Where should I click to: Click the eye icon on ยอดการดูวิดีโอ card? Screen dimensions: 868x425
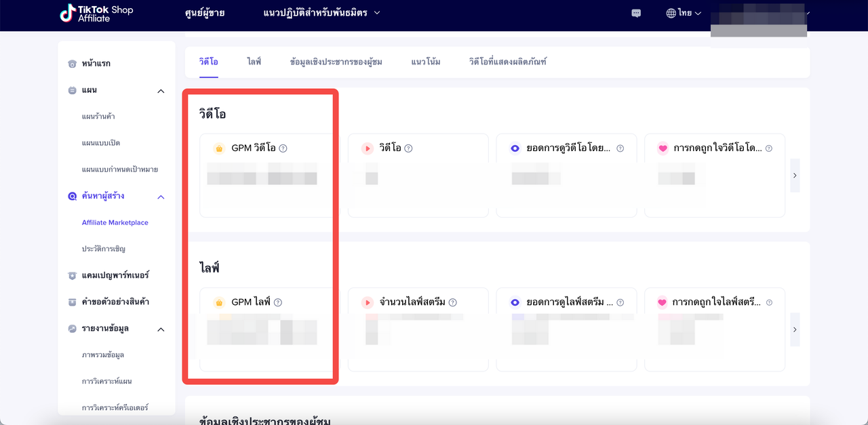click(515, 148)
